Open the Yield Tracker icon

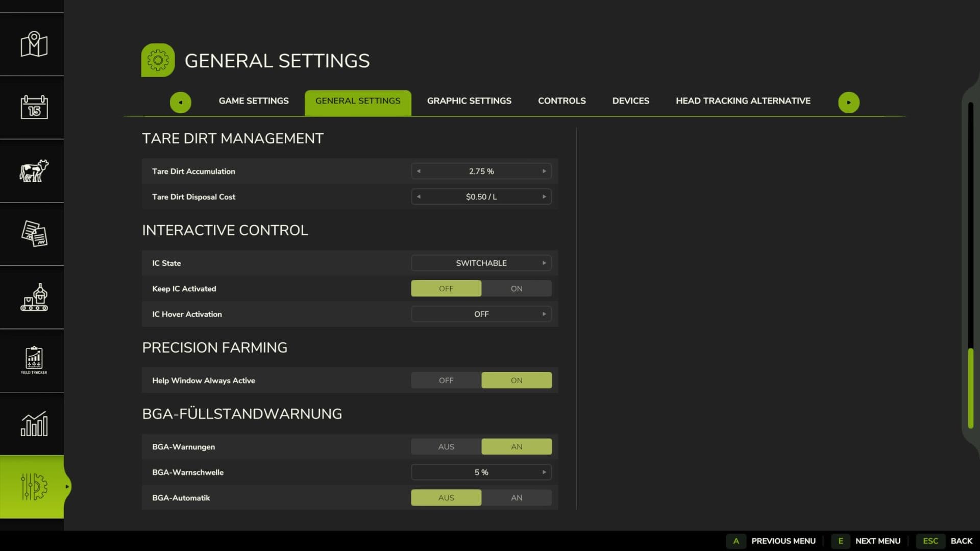tap(34, 360)
